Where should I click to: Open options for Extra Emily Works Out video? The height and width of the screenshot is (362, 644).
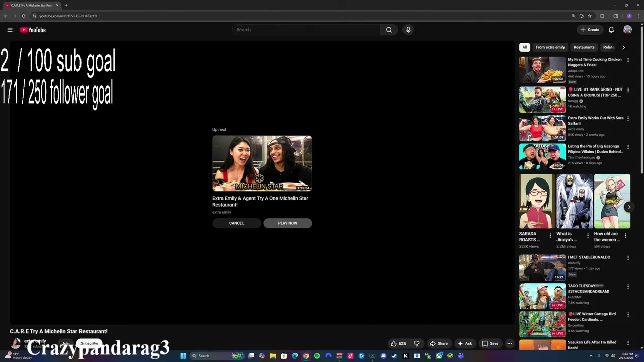click(x=628, y=119)
